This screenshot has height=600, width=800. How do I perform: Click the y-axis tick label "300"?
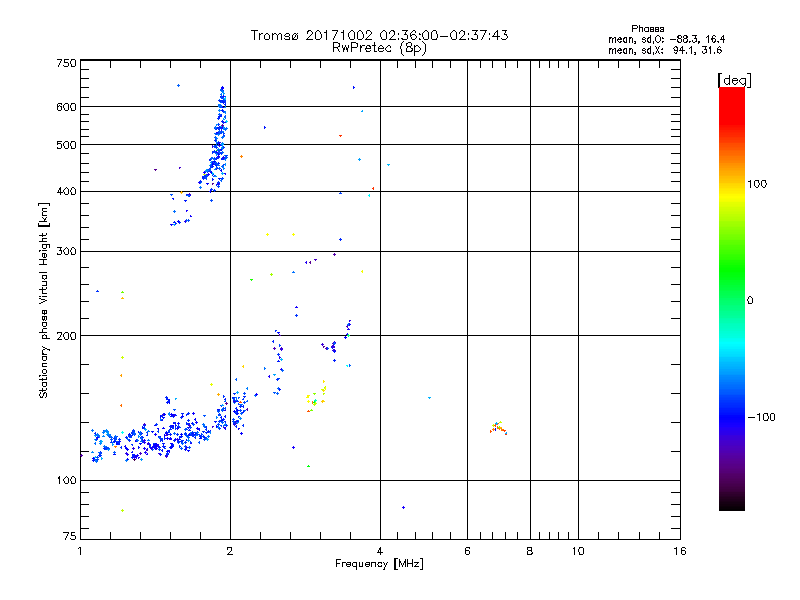[x=66, y=252]
